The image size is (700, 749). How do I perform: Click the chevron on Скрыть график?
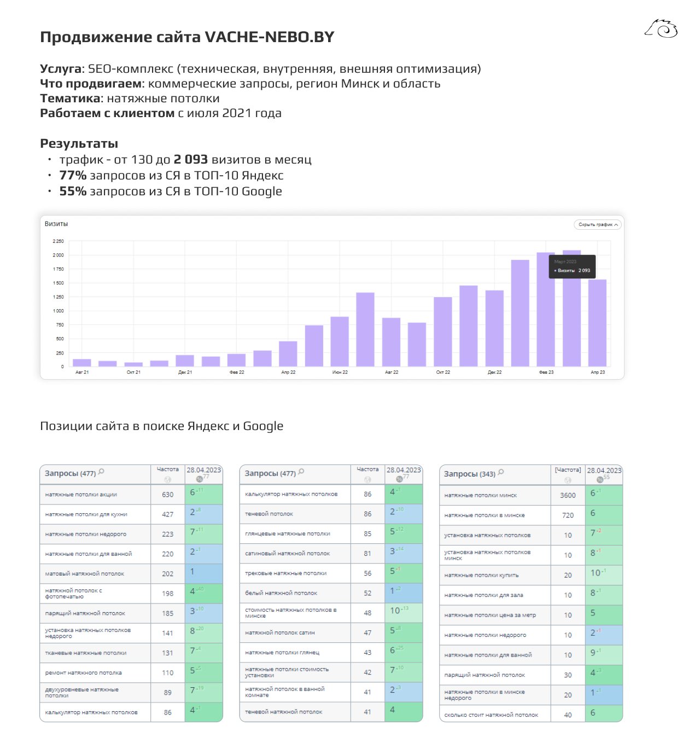616,225
